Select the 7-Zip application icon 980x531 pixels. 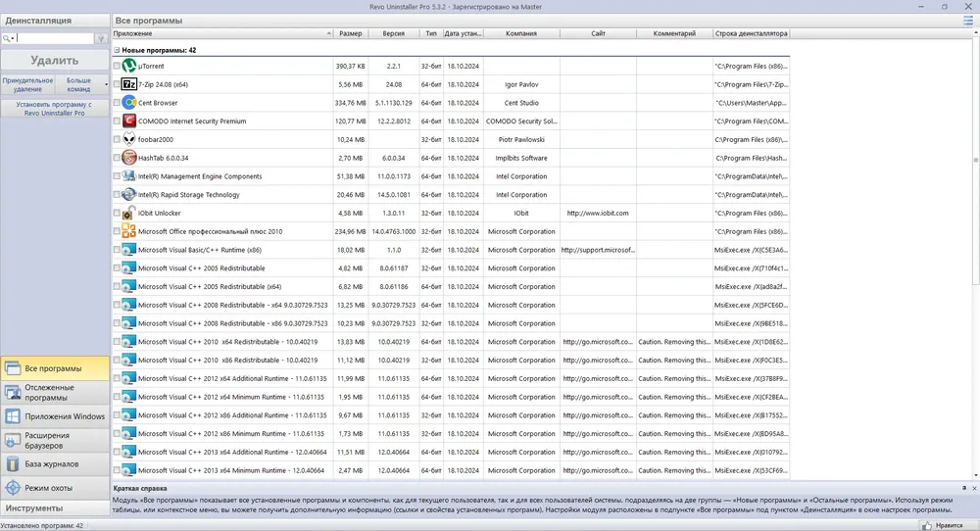128,84
